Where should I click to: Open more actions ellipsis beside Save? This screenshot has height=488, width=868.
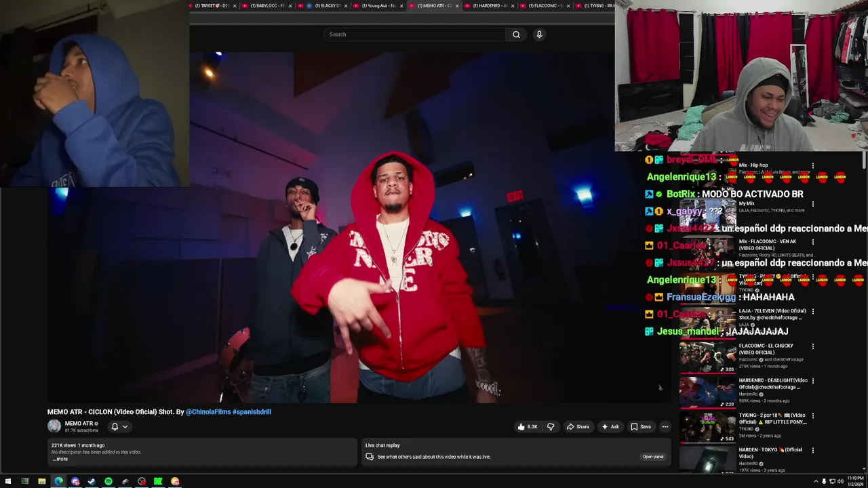(665, 426)
